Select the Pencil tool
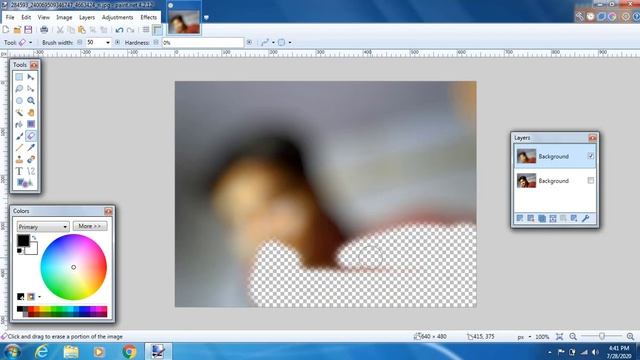Viewport: 640px width, 360px height. coord(19,148)
